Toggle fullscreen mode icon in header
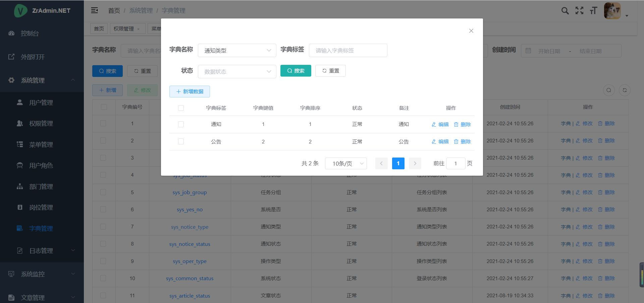This screenshot has height=303, width=644. coord(579,11)
